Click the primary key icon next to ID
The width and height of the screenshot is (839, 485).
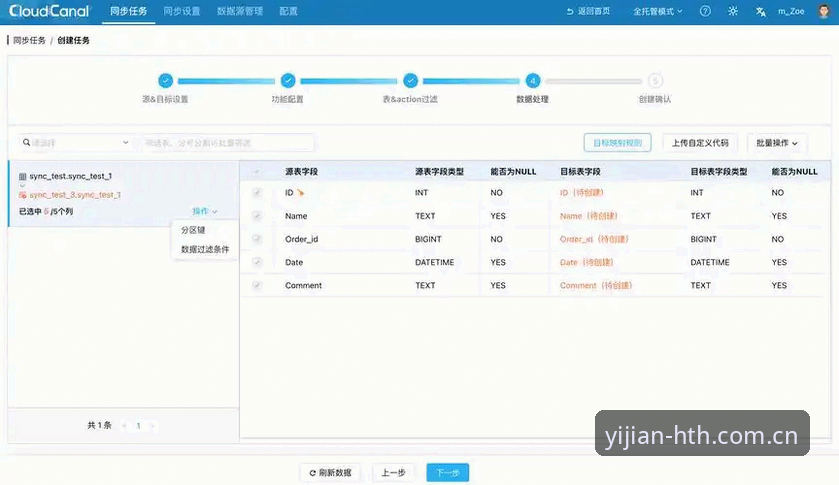point(301,193)
